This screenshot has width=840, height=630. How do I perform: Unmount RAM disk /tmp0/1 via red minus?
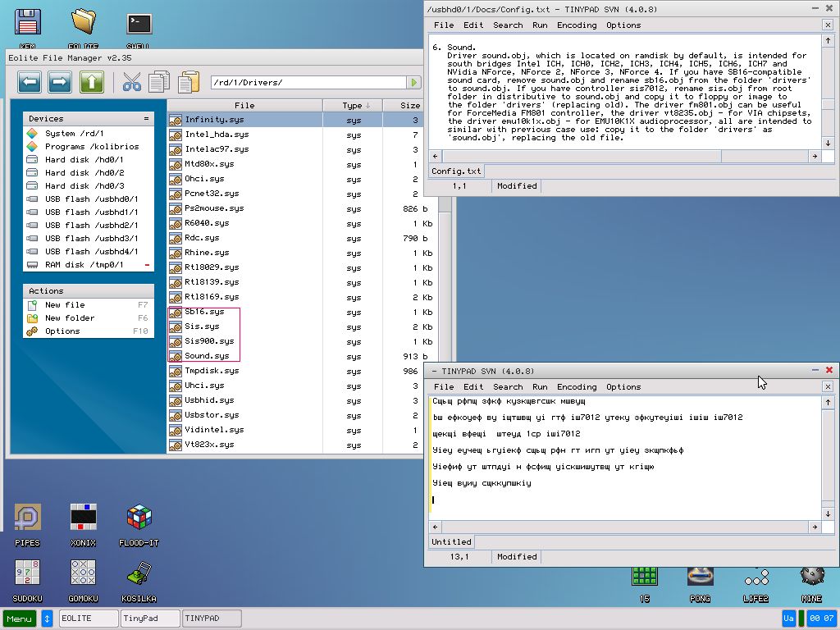click(148, 264)
